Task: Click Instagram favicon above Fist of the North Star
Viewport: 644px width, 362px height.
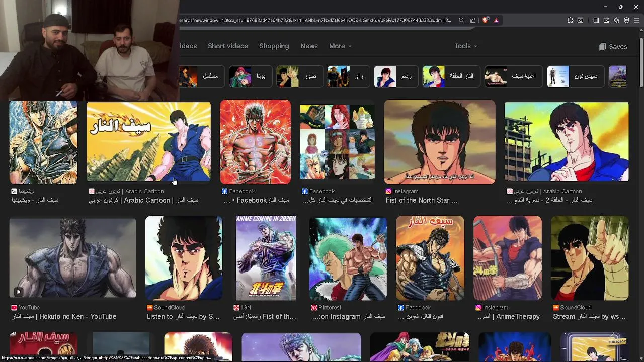Action: point(388,191)
